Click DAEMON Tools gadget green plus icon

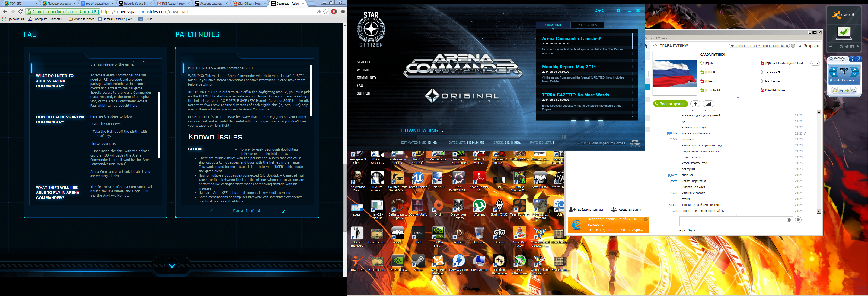(847, 90)
